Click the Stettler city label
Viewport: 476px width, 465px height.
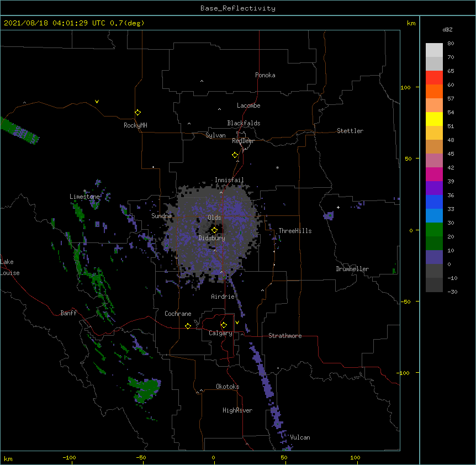(350, 131)
